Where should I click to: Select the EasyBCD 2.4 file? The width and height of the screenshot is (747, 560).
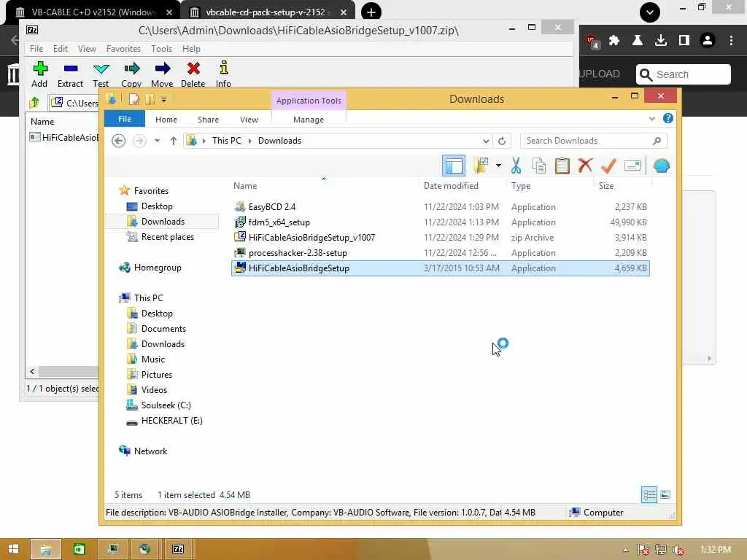pyautogui.click(x=440, y=206)
